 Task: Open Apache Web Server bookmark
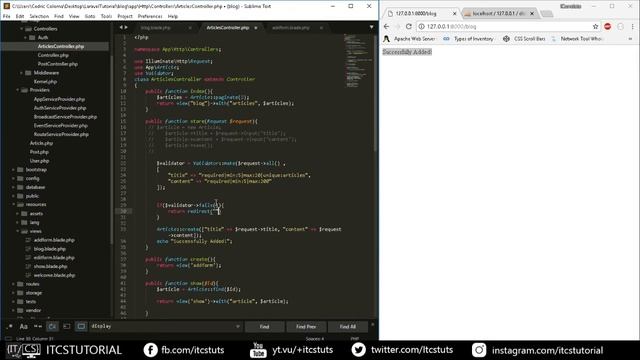pyautogui.click(x=409, y=39)
